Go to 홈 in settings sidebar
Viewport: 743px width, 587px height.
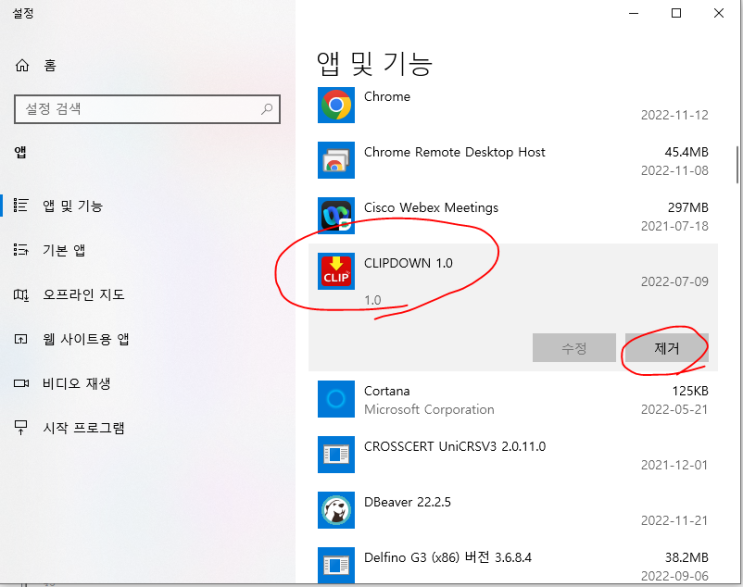tap(50, 65)
